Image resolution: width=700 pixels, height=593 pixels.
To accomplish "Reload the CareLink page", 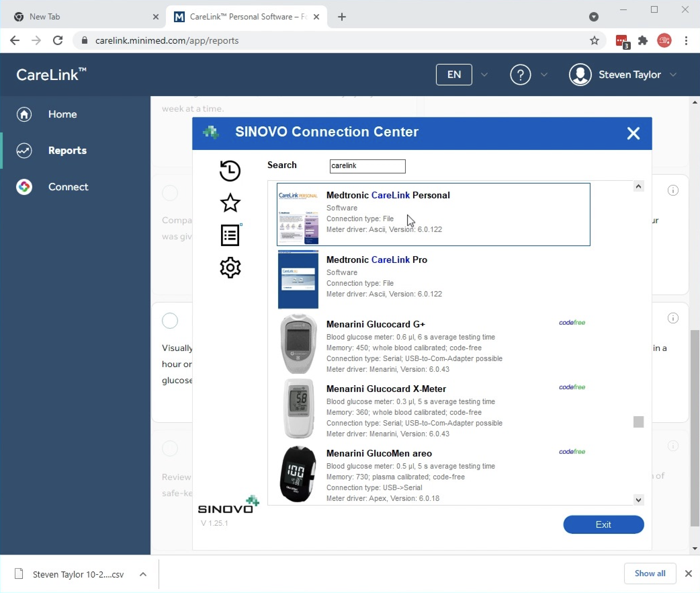I will point(58,41).
